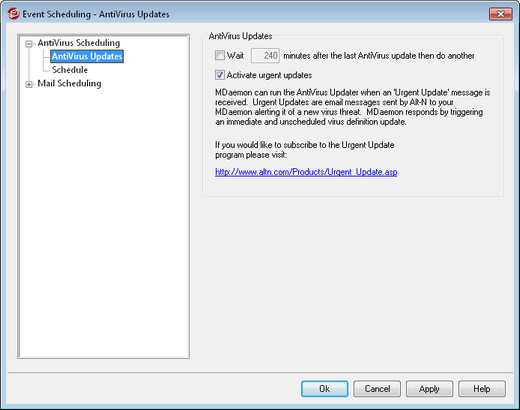Click the Wait label text
Image resolution: width=520 pixels, height=410 pixels.
pos(235,55)
